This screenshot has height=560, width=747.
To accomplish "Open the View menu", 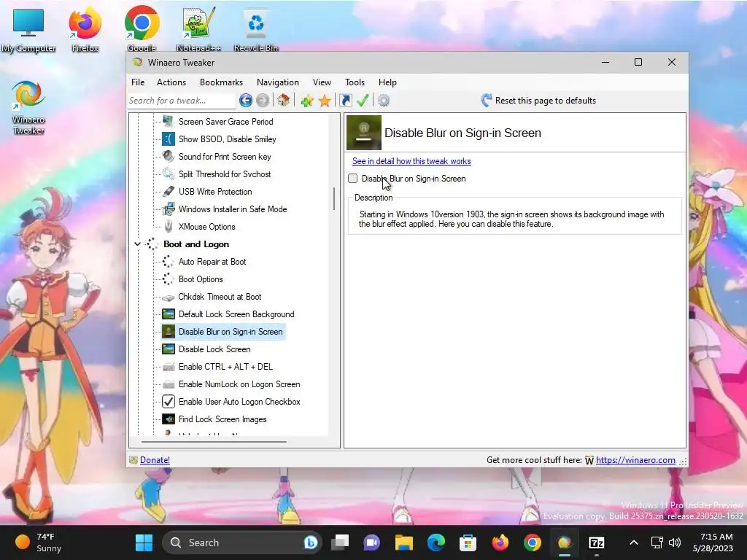I will click(322, 82).
